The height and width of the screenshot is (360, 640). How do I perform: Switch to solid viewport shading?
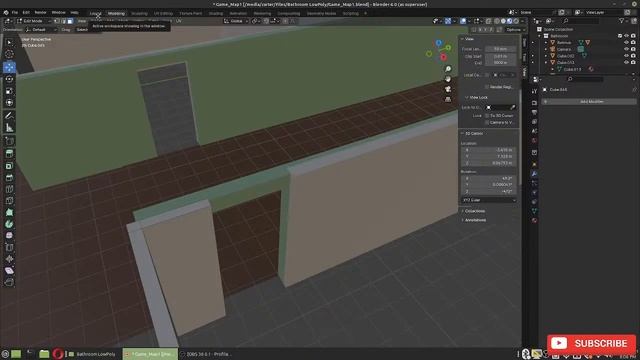click(503, 21)
